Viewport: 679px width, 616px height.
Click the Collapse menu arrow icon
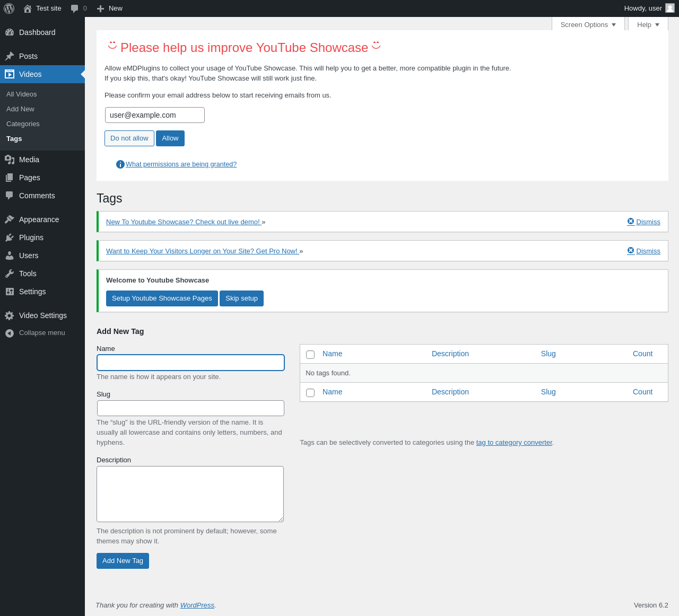pos(10,333)
